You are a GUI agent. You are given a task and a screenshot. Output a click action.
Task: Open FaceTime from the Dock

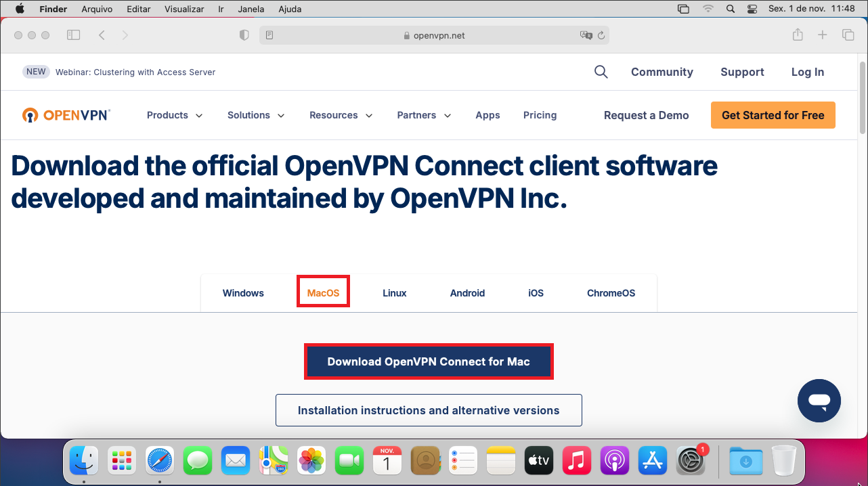point(349,461)
